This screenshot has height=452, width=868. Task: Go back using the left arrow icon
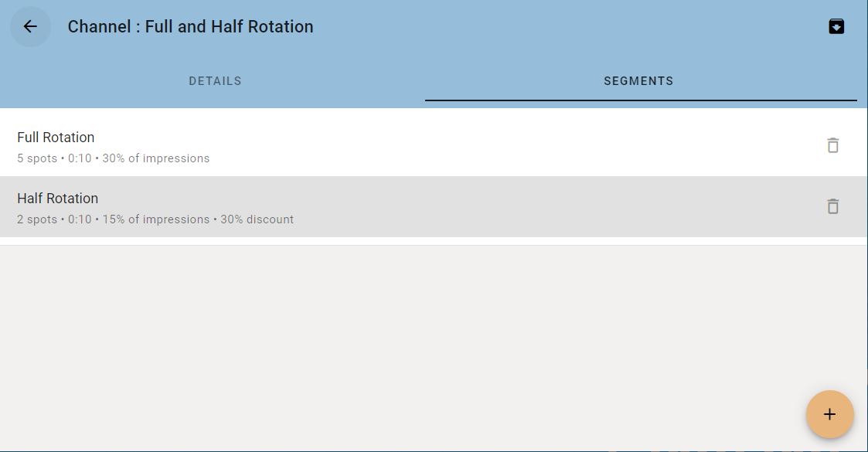pos(30,26)
